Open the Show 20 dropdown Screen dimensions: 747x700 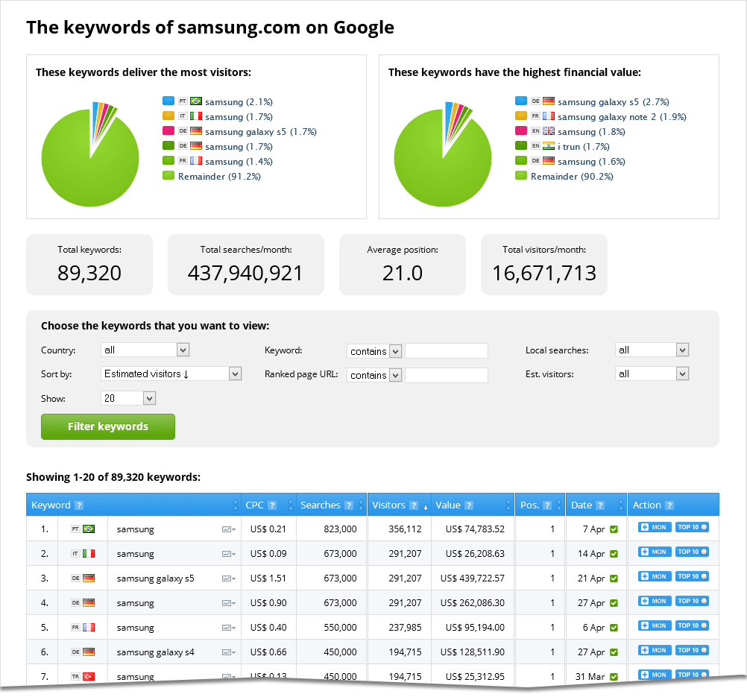128,398
